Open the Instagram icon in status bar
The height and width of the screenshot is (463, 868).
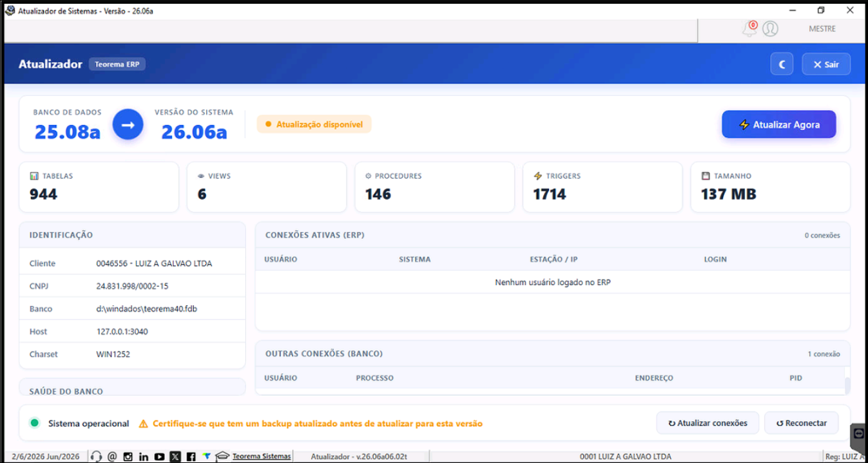coord(128,457)
